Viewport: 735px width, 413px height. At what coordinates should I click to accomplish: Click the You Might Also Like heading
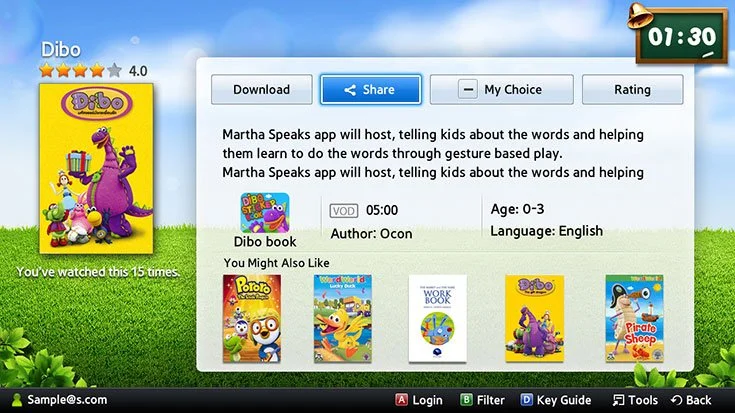click(277, 263)
